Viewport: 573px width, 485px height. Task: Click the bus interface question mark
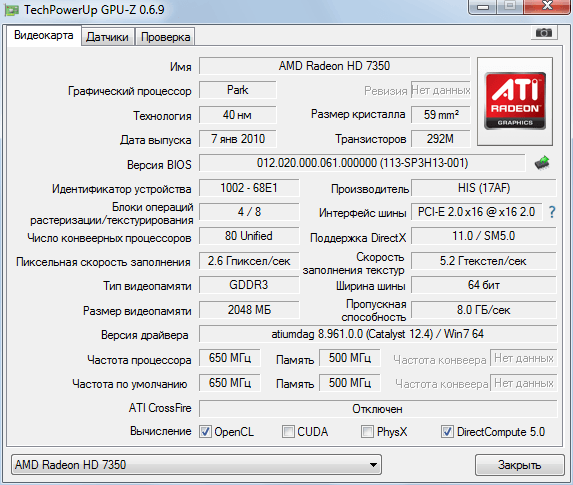(552, 212)
